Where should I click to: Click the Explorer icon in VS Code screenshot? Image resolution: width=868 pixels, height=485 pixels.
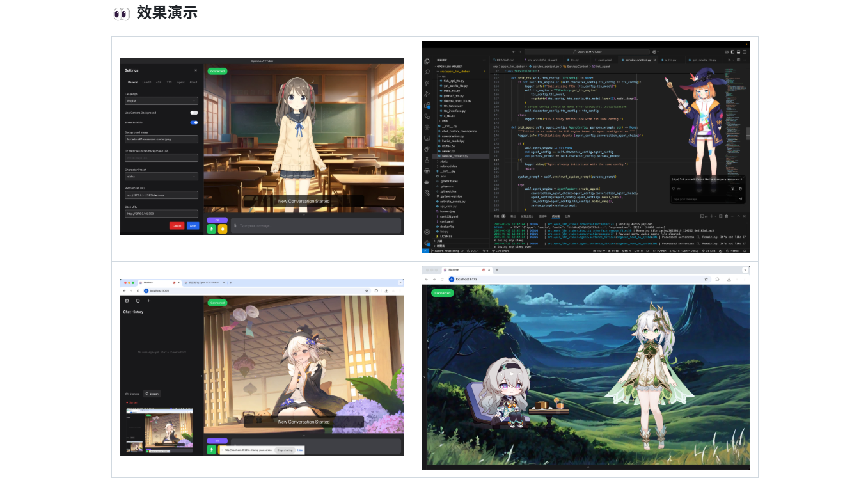pyautogui.click(x=427, y=62)
